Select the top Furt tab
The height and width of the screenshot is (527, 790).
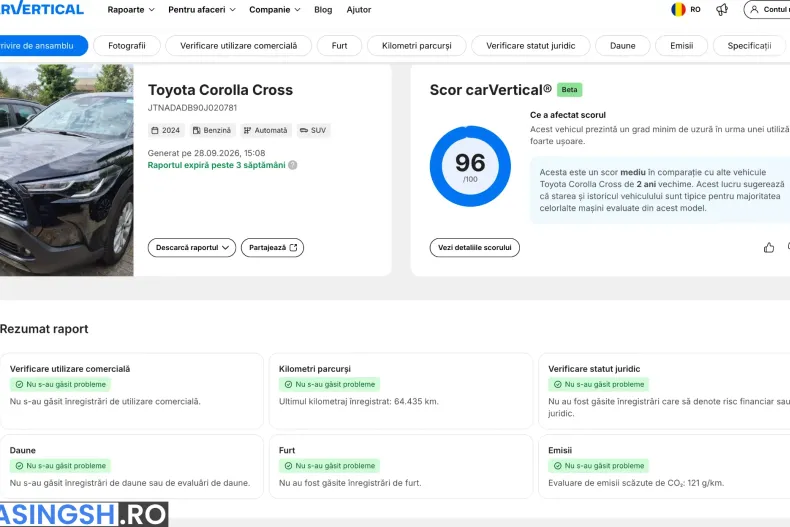[340, 46]
